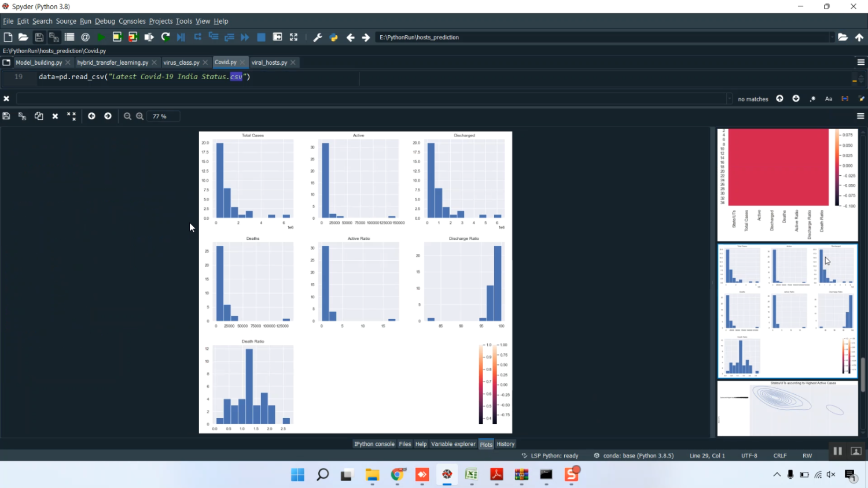Toggle case sensitive search (Aa)
The width and height of the screenshot is (868, 488).
point(829,99)
